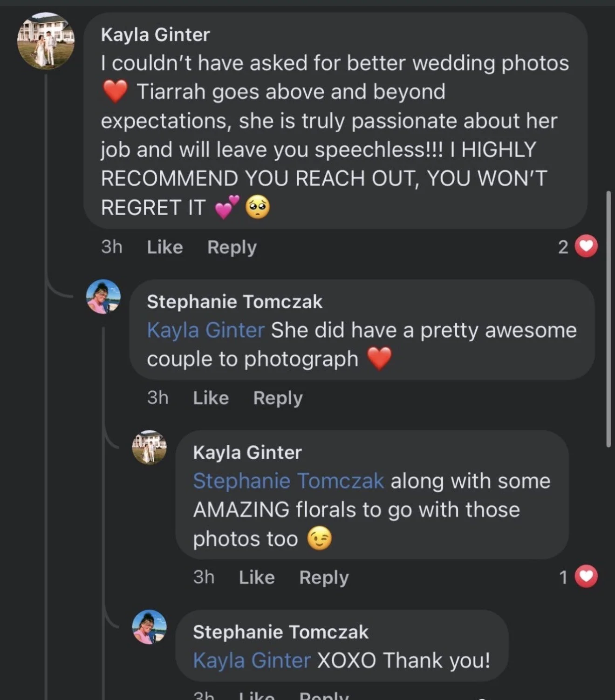Open Stephanie Tomczak's avatar on XOXO reply
The width and height of the screenshot is (615, 700).
150,627
